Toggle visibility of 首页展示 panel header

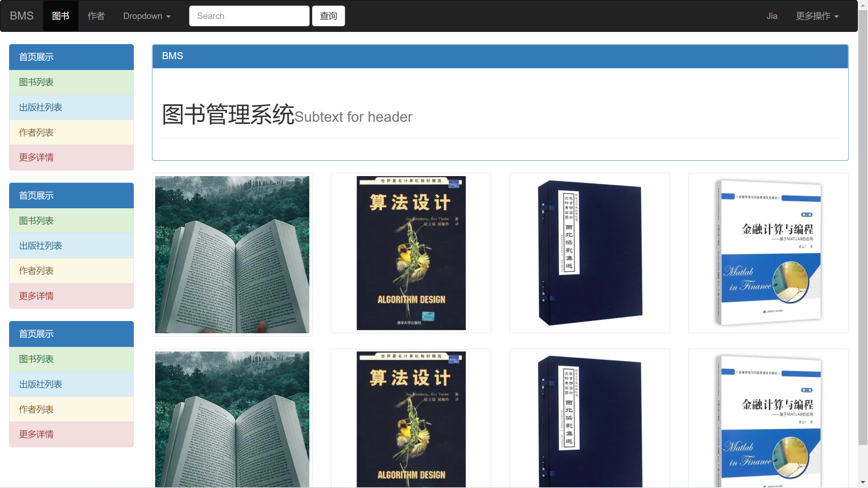[x=71, y=57]
